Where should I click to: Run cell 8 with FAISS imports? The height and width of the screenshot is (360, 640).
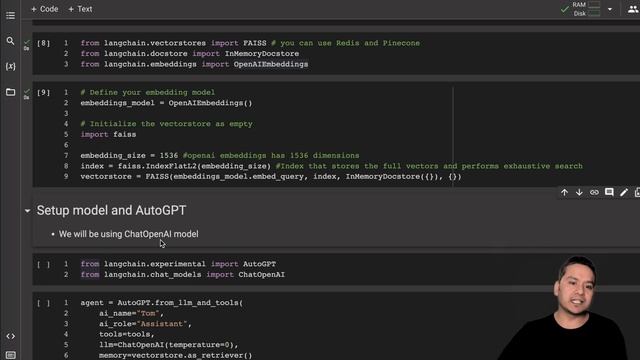pyautogui.click(x=43, y=43)
